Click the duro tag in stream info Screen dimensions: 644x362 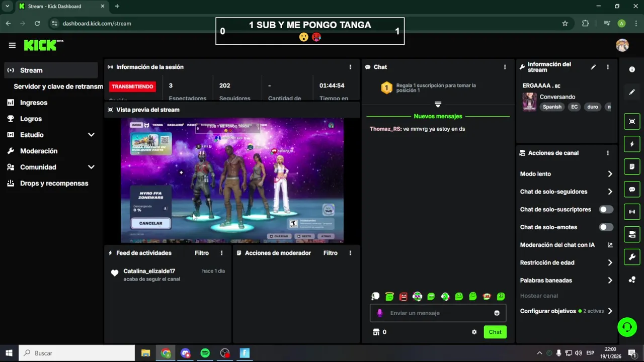tap(593, 107)
